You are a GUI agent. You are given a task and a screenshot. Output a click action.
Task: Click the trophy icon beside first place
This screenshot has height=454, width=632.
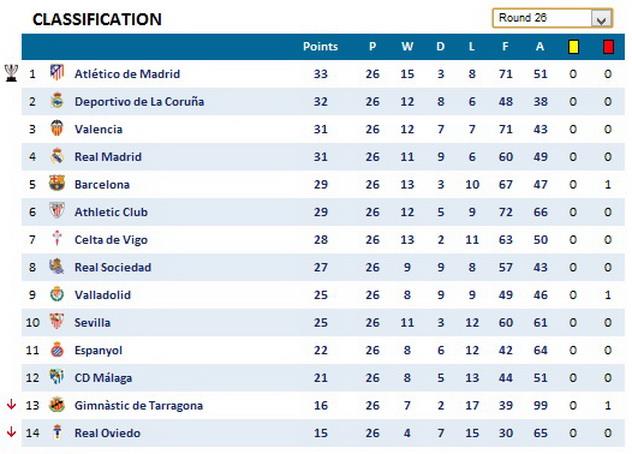pos(11,72)
